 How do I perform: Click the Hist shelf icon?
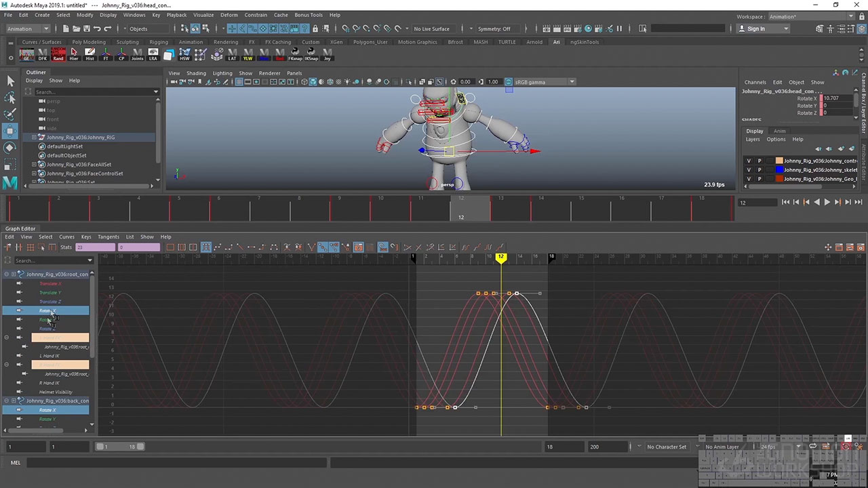click(x=90, y=54)
